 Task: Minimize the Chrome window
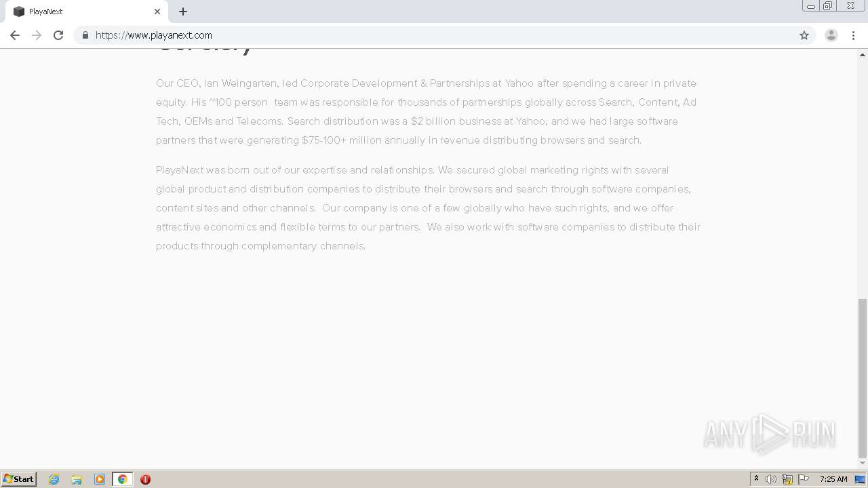[811, 6]
